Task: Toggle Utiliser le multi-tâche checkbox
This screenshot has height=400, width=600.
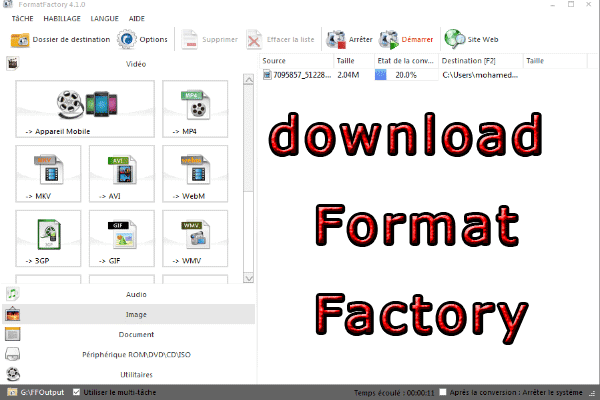Action: point(77,392)
